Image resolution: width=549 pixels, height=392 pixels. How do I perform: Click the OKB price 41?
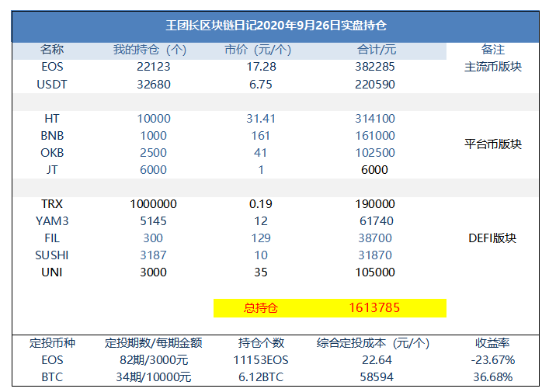click(260, 153)
